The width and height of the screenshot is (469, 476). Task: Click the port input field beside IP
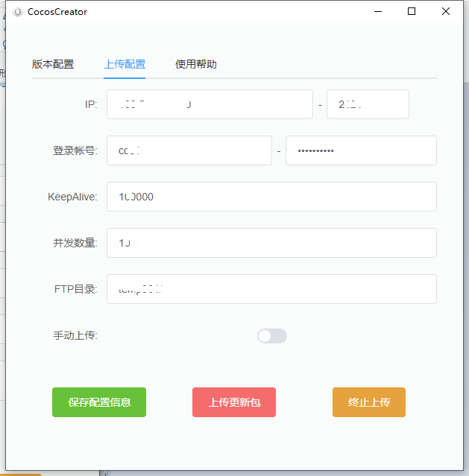pos(368,104)
